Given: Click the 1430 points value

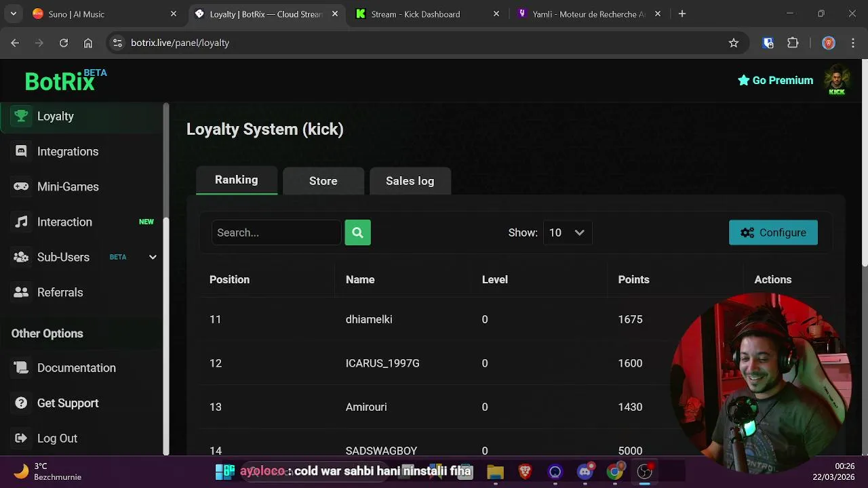Looking at the screenshot, I should coord(630,407).
